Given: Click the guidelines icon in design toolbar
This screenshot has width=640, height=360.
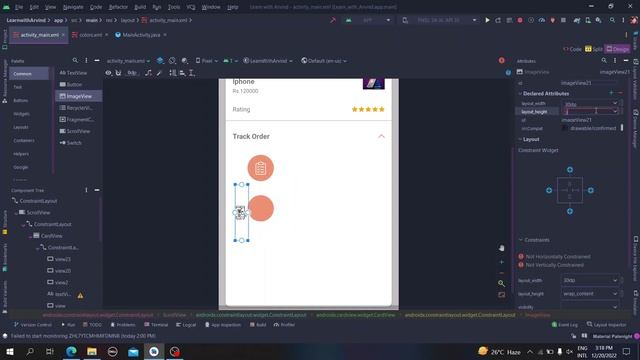Looking at the screenshot, I should [x=192, y=73].
